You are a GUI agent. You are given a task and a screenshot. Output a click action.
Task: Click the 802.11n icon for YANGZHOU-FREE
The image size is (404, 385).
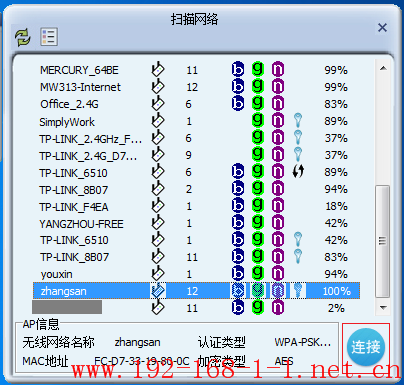278,222
